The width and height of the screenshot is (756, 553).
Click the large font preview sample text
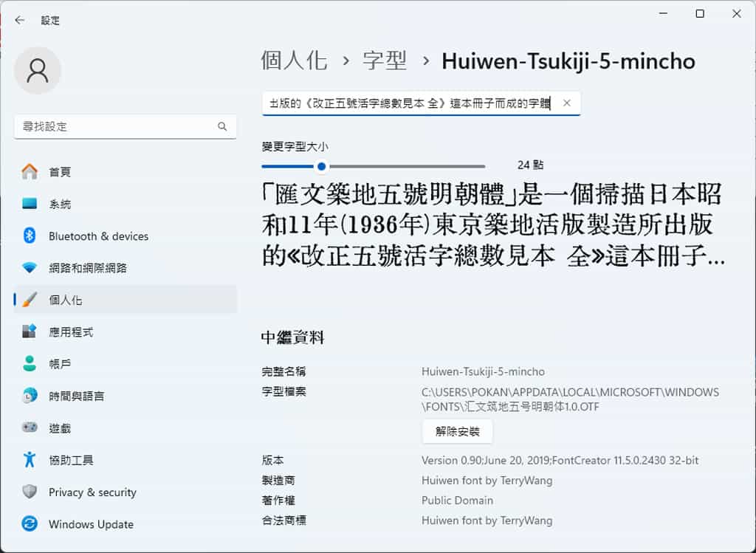(493, 224)
